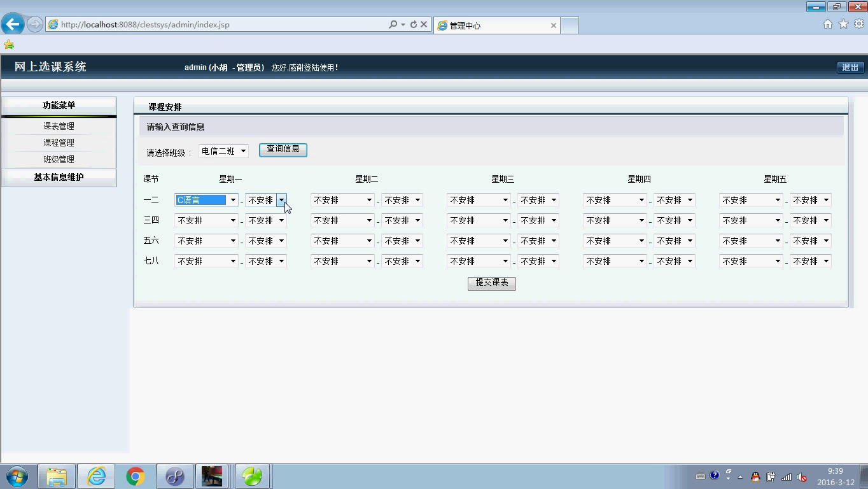Open 星期五 七八 second 不安排 dropdown
This screenshot has height=489, width=868.
pos(810,261)
